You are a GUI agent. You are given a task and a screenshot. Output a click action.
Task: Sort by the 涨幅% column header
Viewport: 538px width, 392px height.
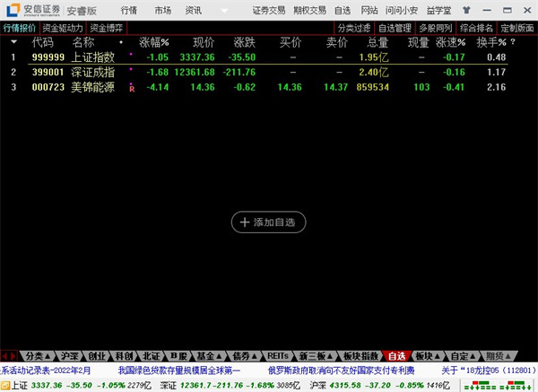154,42
